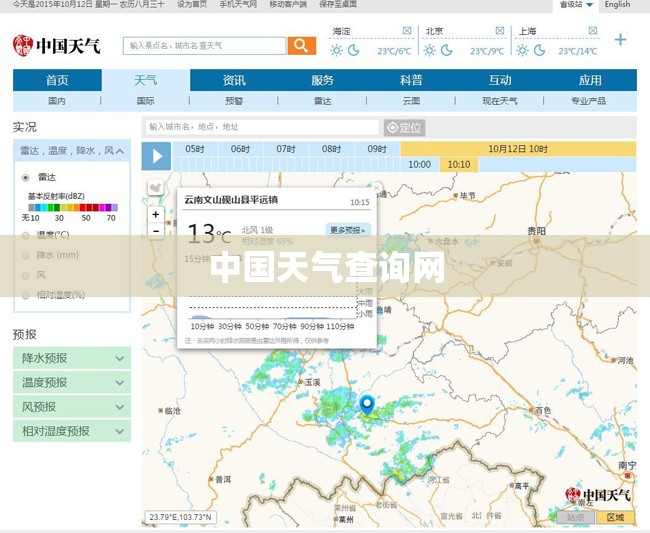650x533 pixels.
Task: Expand the 相对湿度预报 section
Action: click(72, 431)
